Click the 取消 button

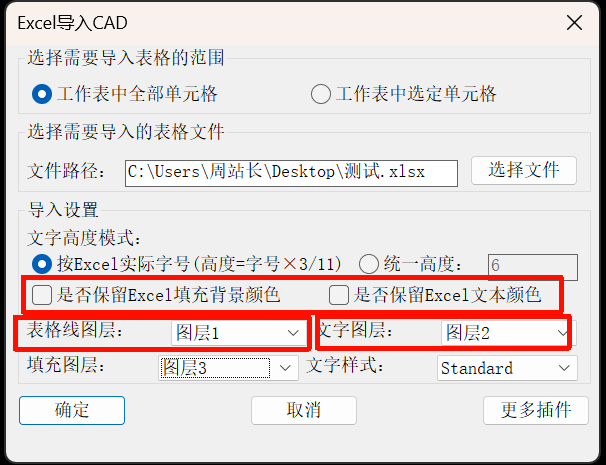point(304,410)
